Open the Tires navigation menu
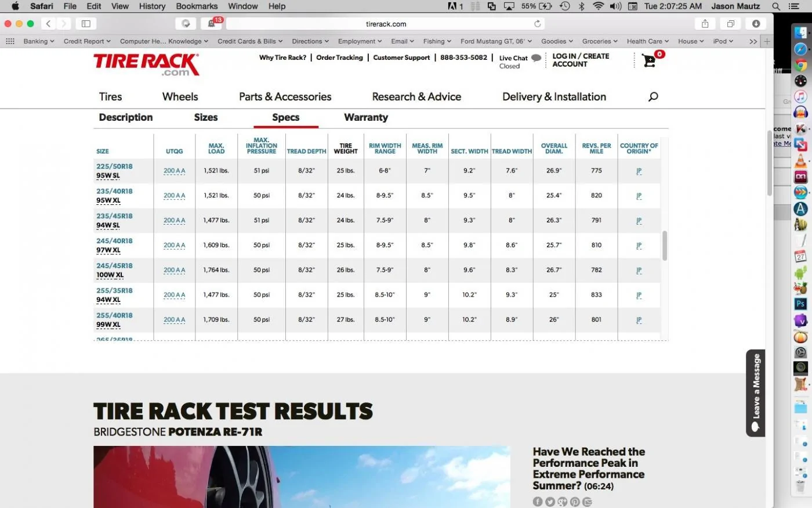 point(110,96)
